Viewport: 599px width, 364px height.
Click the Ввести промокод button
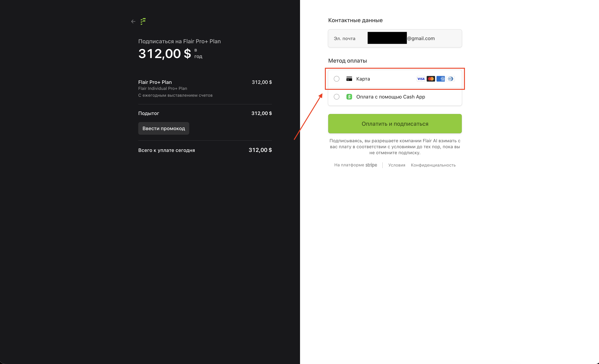(164, 128)
